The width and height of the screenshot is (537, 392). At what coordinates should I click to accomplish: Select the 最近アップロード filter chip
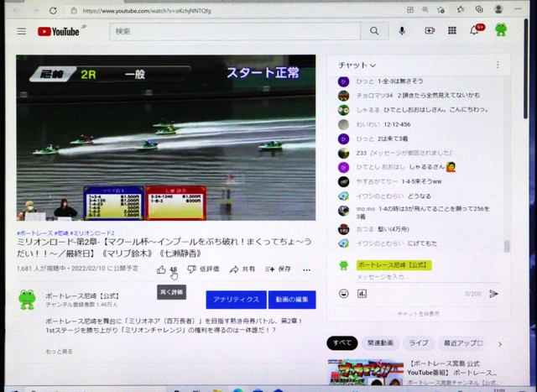pos(464,342)
